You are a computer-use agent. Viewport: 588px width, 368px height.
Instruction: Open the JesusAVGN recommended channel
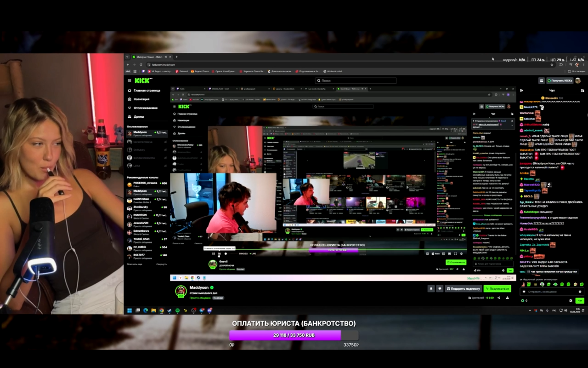147,224
